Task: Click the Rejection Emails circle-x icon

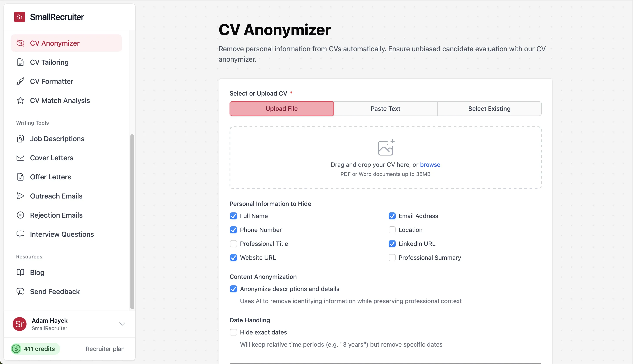Action: click(20, 215)
